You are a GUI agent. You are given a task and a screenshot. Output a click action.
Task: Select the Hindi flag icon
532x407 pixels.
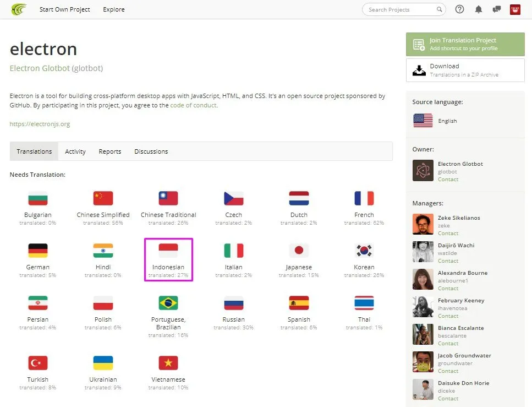point(103,251)
